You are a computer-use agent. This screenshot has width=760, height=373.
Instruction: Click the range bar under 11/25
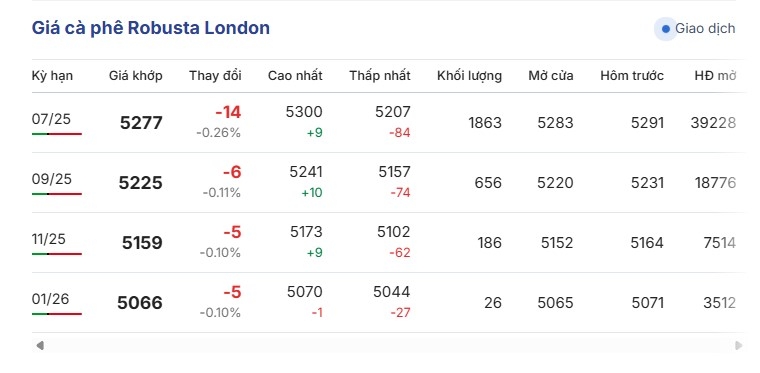tap(57, 254)
